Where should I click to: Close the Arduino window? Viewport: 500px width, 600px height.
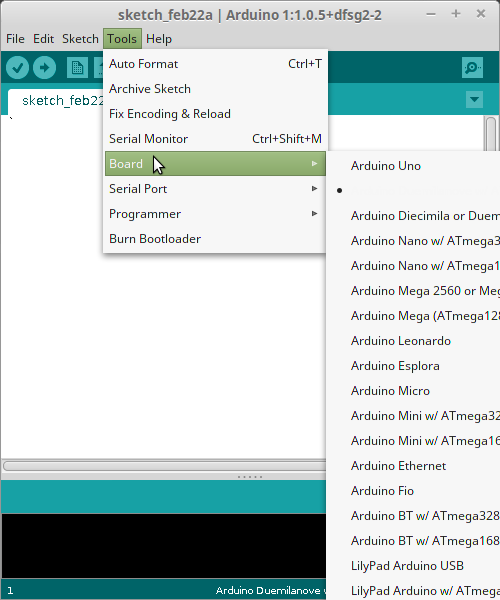(x=481, y=14)
